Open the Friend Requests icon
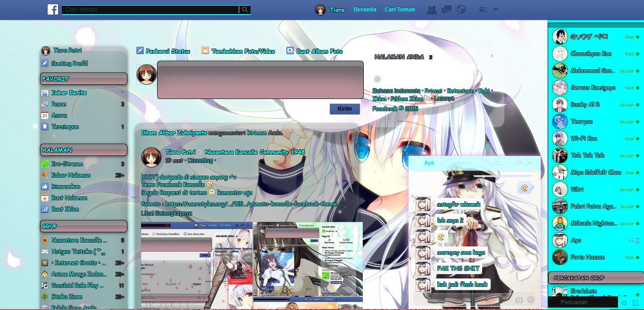Image resolution: width=644 pixels, height=310 pixels. (x=431, y=9)
